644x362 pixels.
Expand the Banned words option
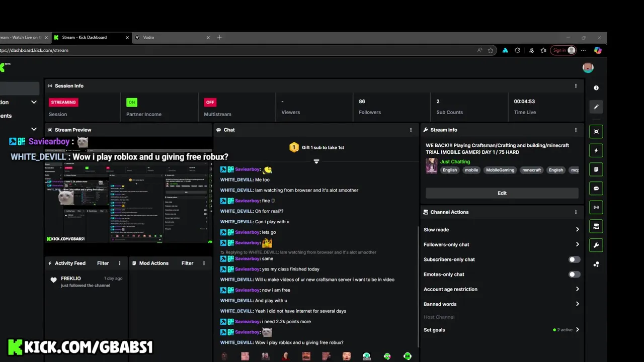point(502,304)
